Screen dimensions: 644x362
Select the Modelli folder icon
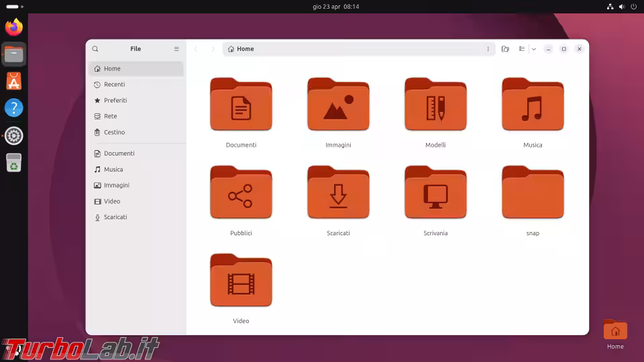pos(435,105)
